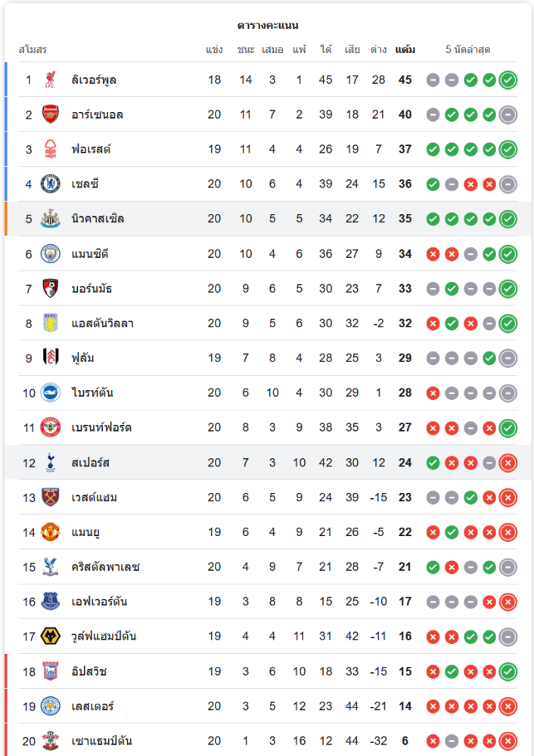
Task: Click the แข่ง matches played header
Action: (x=214, y=50)
